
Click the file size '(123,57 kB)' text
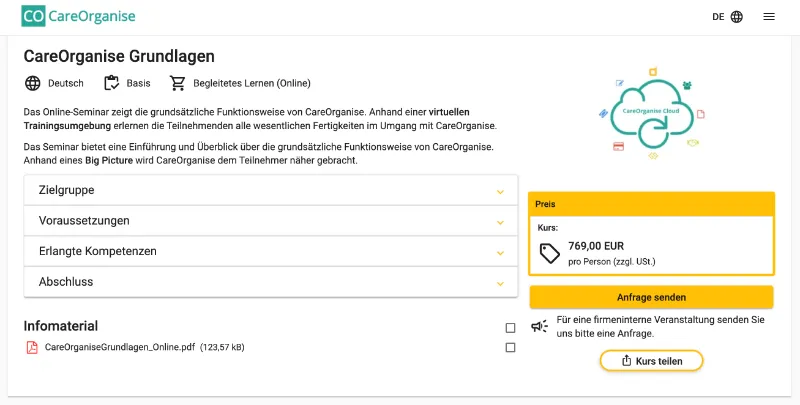(222, 347)
